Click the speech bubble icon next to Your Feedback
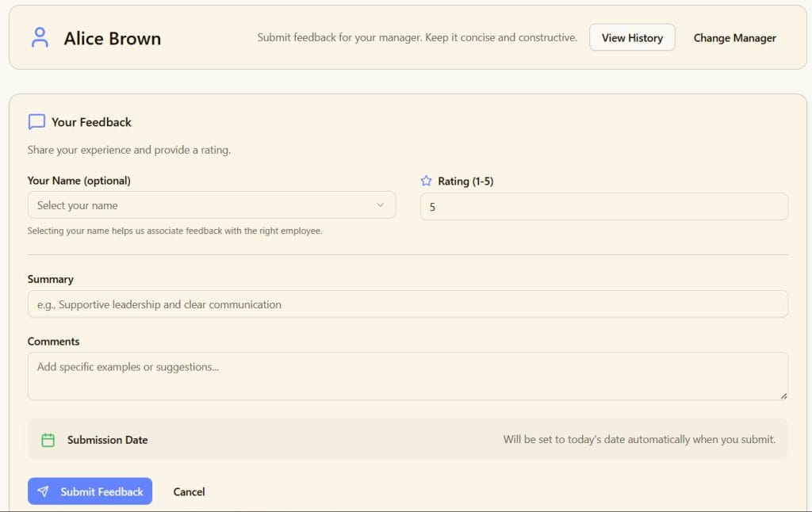 [x=36, y=121]
